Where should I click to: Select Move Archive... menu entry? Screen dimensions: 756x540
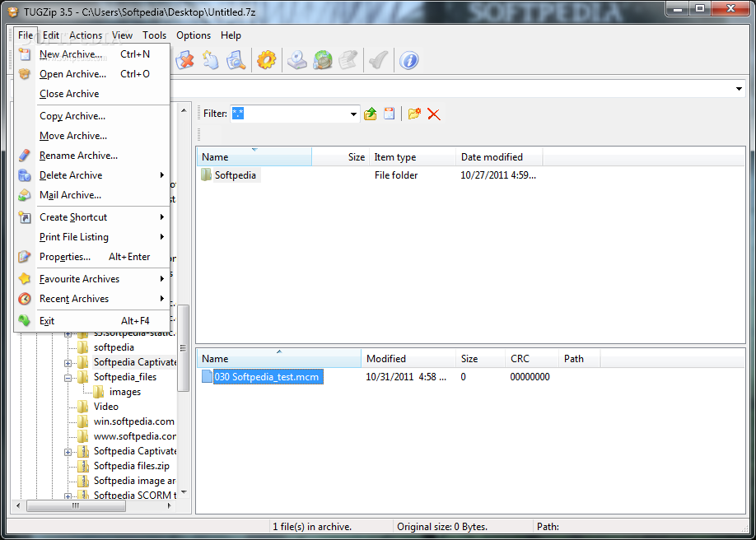(91, 136)
